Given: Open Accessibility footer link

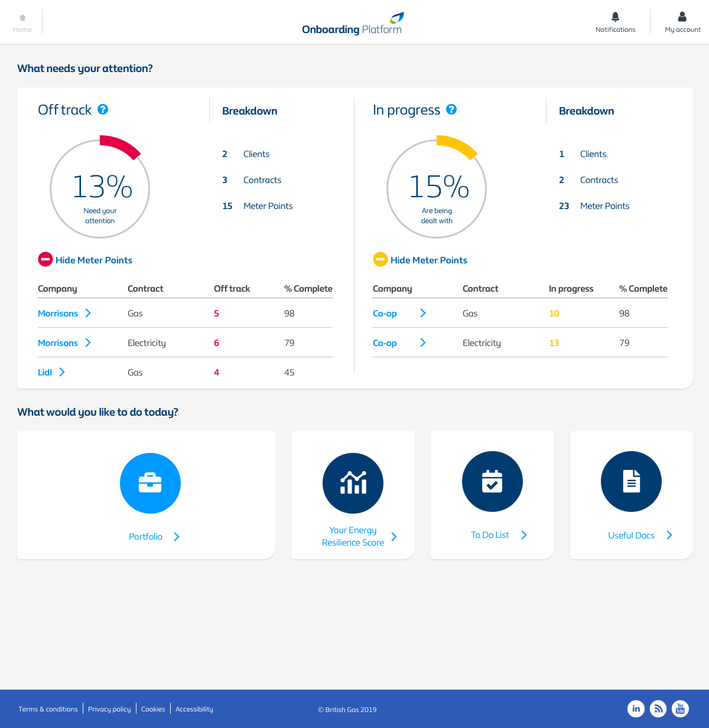Looking at the screenshot, I should click(x=194, y=709).
